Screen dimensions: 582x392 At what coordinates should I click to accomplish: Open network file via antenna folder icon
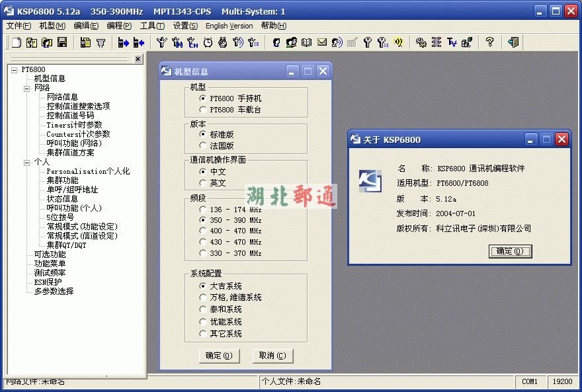(32, 42)
